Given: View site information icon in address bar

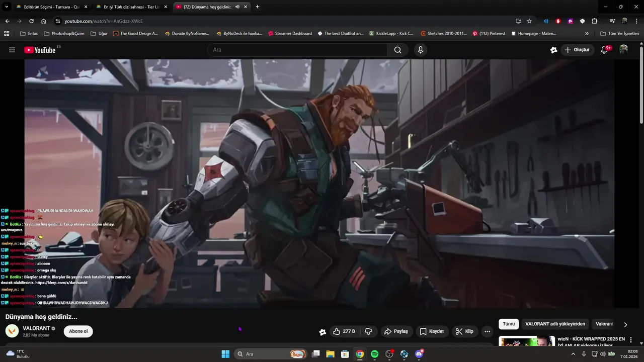Looking at the screenshot, I should 58,21.
